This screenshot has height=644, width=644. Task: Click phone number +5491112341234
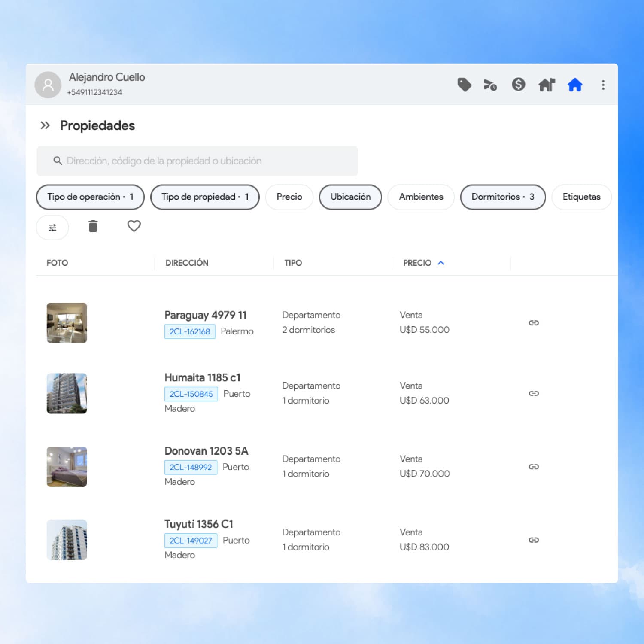[x=94, y=92]
